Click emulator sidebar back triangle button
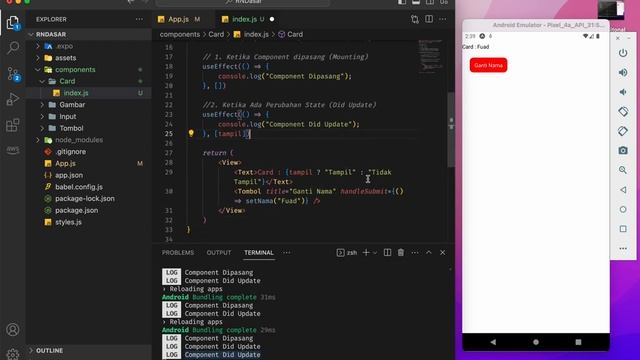 tap(623, 190)
